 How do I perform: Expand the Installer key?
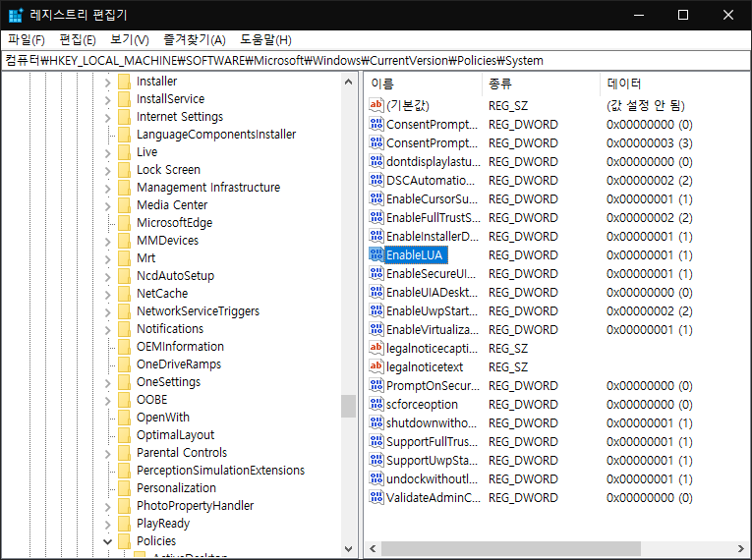tap(108, 83)
